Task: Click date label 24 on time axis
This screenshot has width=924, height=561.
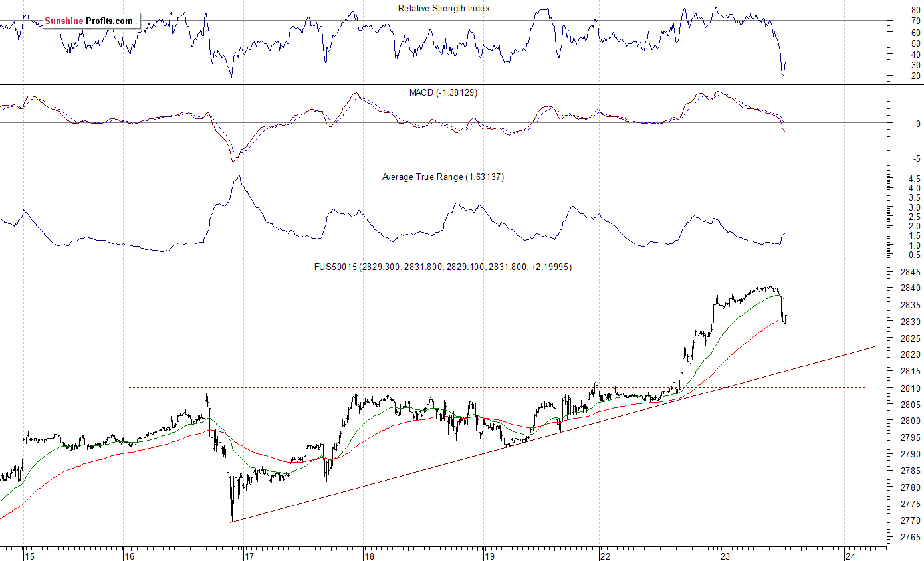Action: (850, 555)
